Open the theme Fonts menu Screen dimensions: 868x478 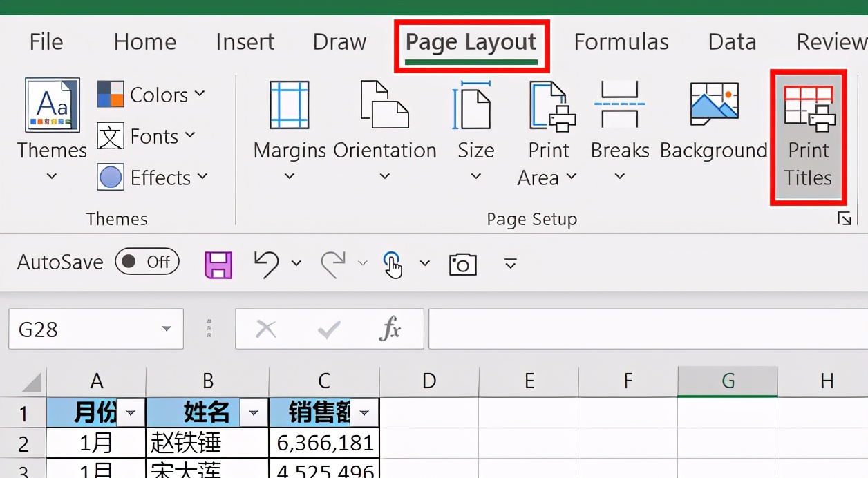coord(146,136)
